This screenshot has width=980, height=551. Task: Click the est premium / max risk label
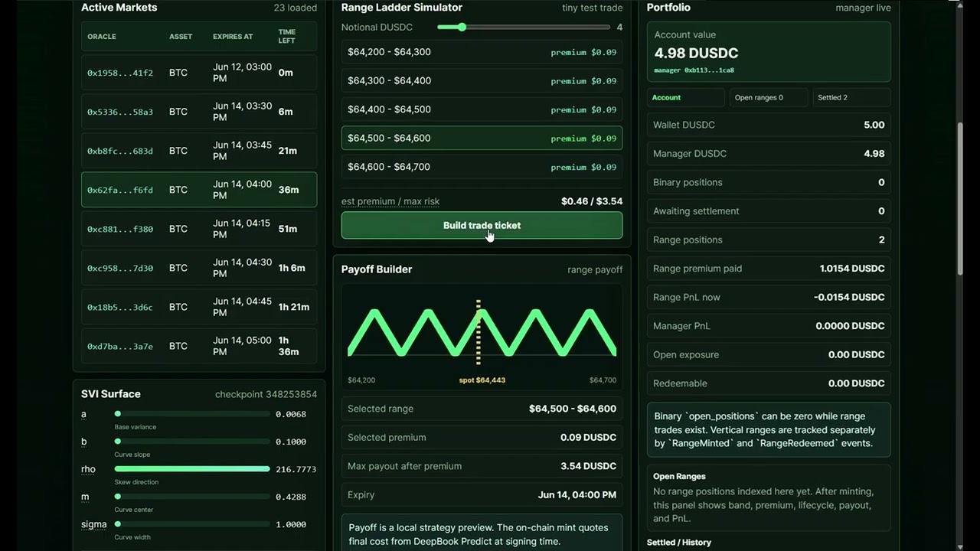pyautogui.click(x=390, y=201)
